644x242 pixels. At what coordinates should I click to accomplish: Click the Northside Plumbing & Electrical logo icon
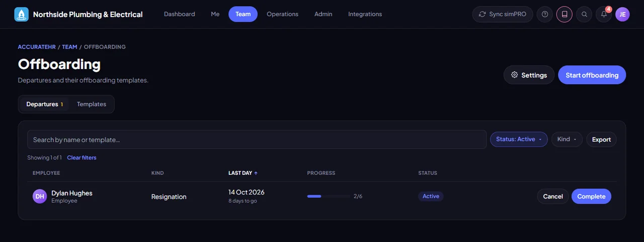click(22, 14)
